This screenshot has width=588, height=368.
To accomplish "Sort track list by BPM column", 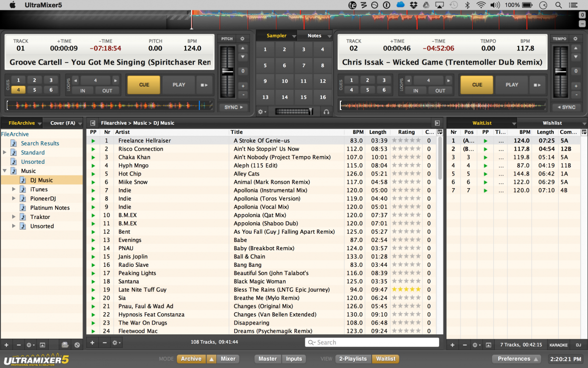I will (x=358, y=132).
